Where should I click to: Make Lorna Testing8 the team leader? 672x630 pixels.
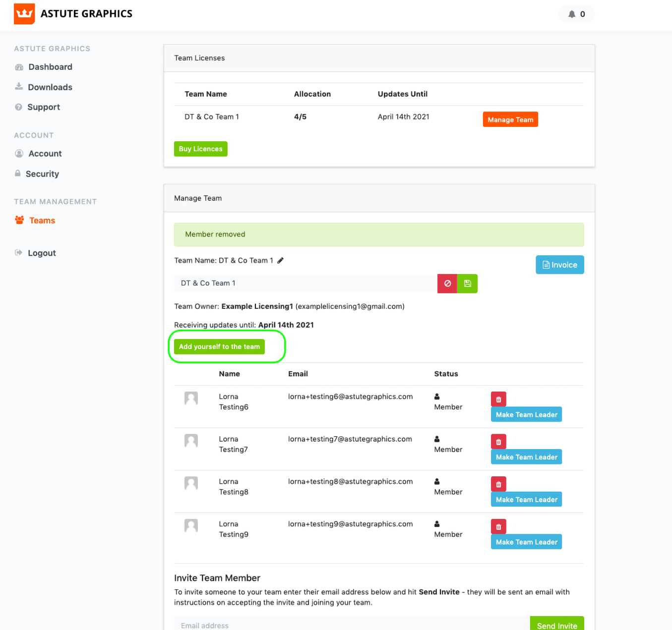coord(526,500)
